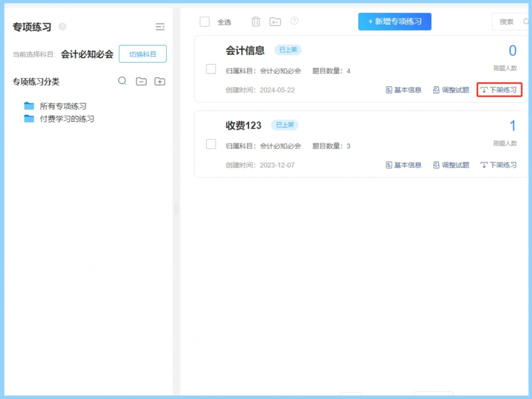The height and width of the screenshot is (399, 532).
Task: Collapse the left sidebar with the divider handle
Action: pos(177,209)
